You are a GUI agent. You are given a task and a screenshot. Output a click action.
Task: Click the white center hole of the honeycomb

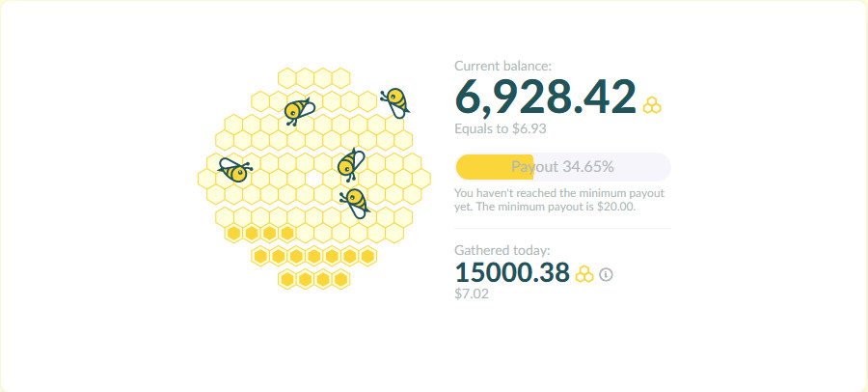point(313,179)
